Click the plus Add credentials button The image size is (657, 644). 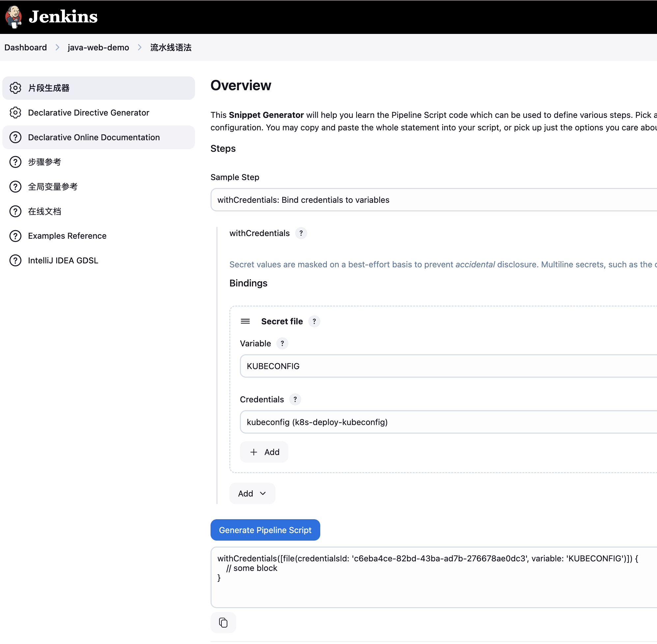pyautogui.click(x=264, y=452)
